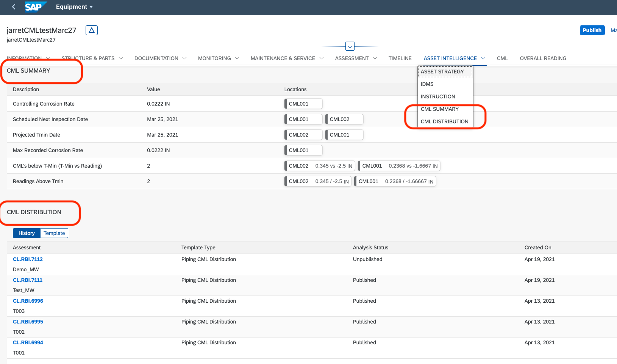The height and width of the screenshot is (364, 617).
Task: Click the CML002 0.345 vs -2.5 IN token
Action: [320, 166]
